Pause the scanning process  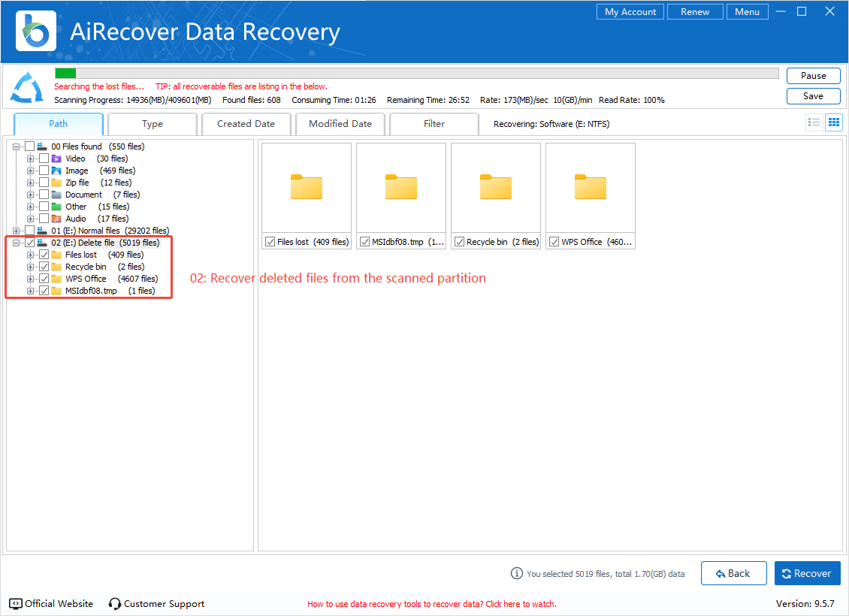(x=813, y=76)
